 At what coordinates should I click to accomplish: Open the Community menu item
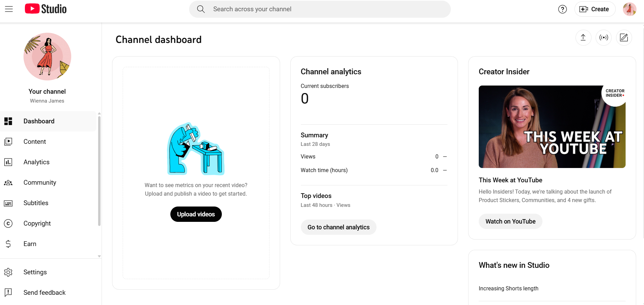pos(48,183)
